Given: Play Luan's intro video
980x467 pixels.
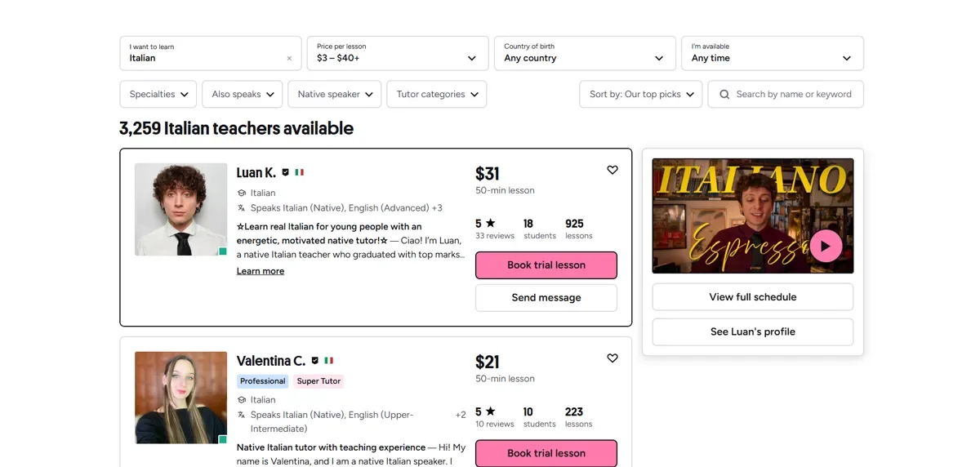Looking at the screenshot, I should coord(826,246).
